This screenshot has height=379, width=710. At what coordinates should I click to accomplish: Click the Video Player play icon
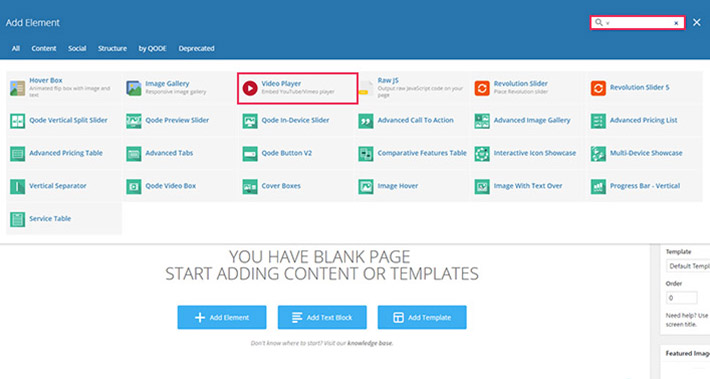coord(250,88)
